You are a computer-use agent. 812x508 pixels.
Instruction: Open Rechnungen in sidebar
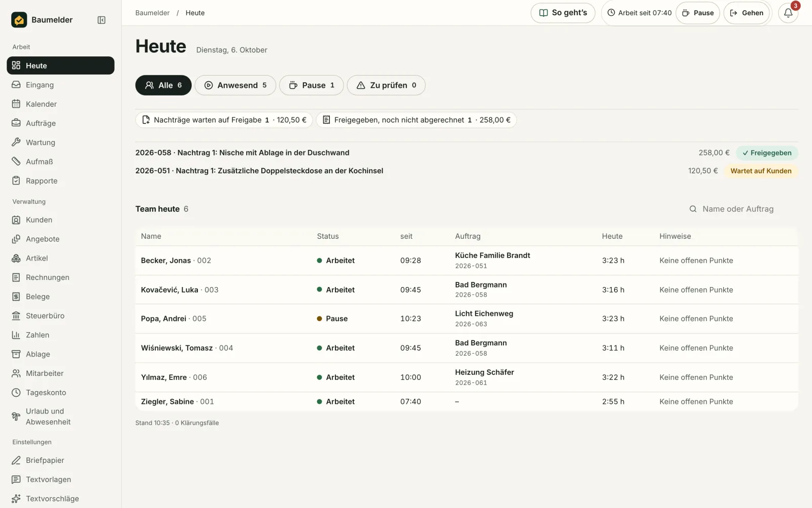pos(60,277)
